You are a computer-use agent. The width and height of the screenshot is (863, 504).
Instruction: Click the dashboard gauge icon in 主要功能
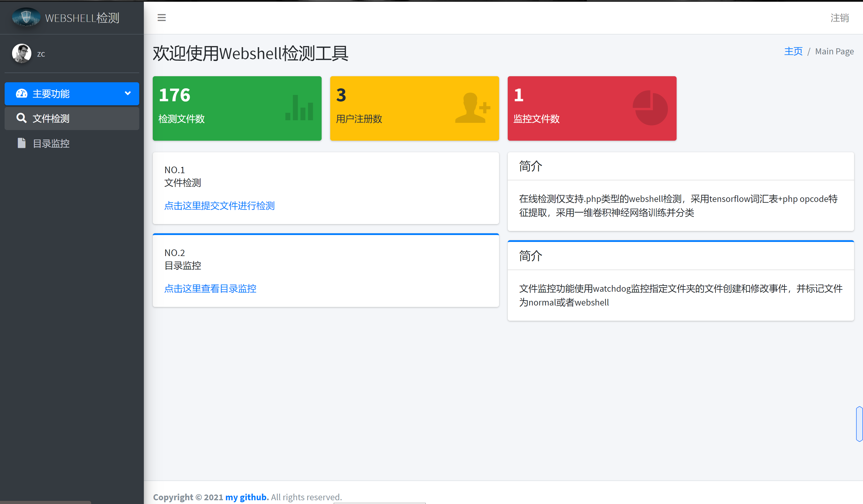(x=22, y=93)
